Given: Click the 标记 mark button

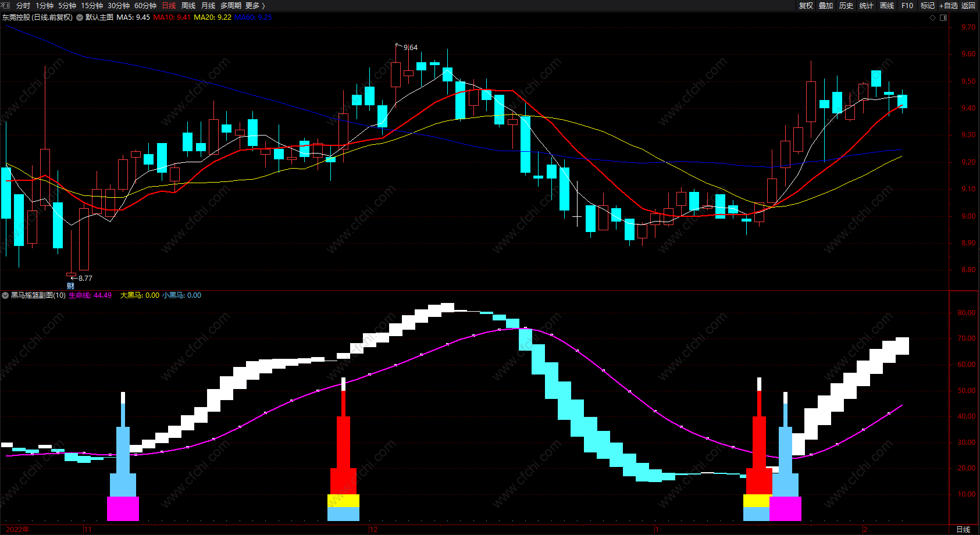Looking at the screenshot, I should coord(928,5).
